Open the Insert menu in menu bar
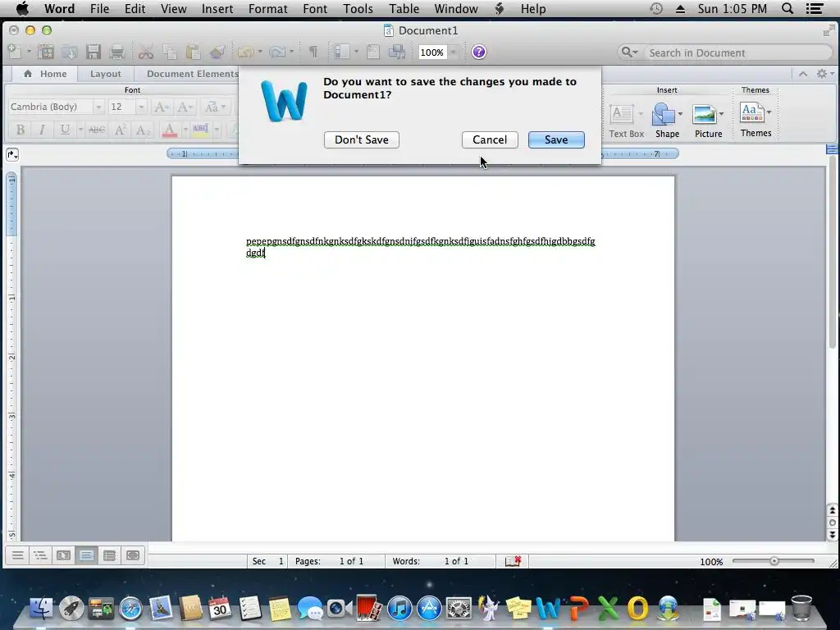The height and width of the screenshot is (630, 840). (x=217, y=8)
